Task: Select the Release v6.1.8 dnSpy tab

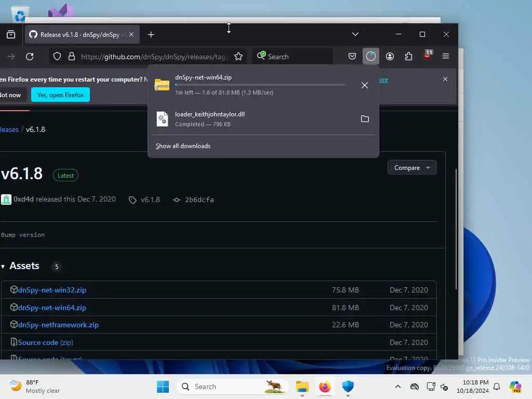Action: 82,35
